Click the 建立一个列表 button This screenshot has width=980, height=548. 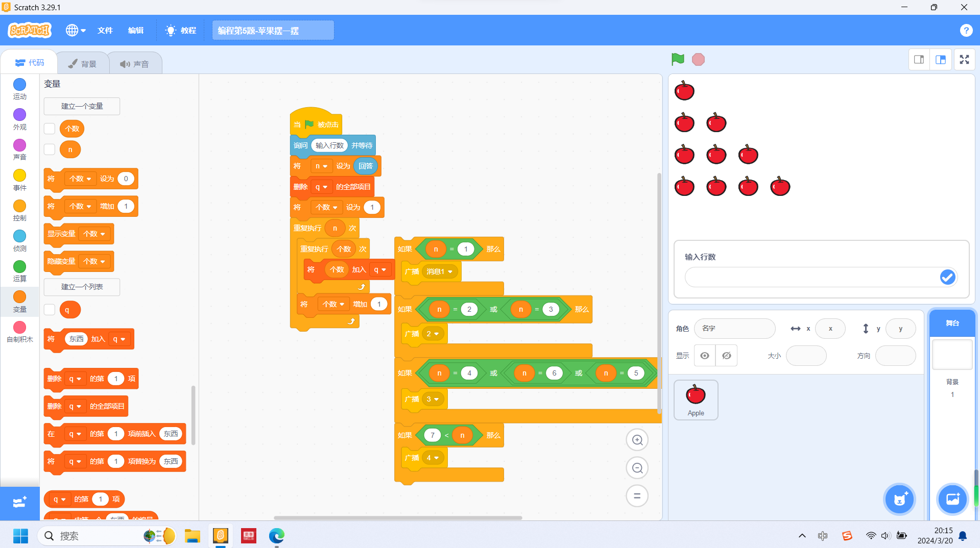pyautogui.click(x=82, y=287)
